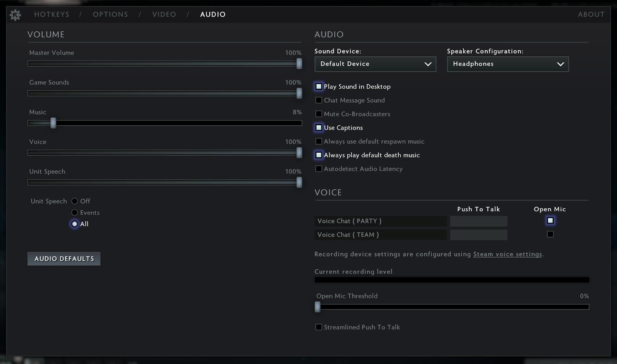
Task: Enable Autodetect Audio Latency
Action: [319, 169]
